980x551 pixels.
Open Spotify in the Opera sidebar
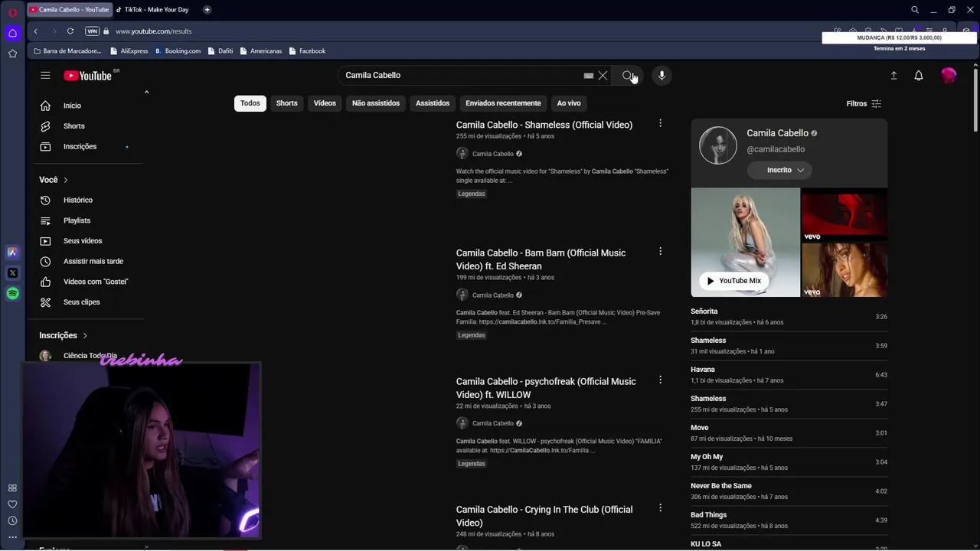pyautogui.click(x=12, y=293)
